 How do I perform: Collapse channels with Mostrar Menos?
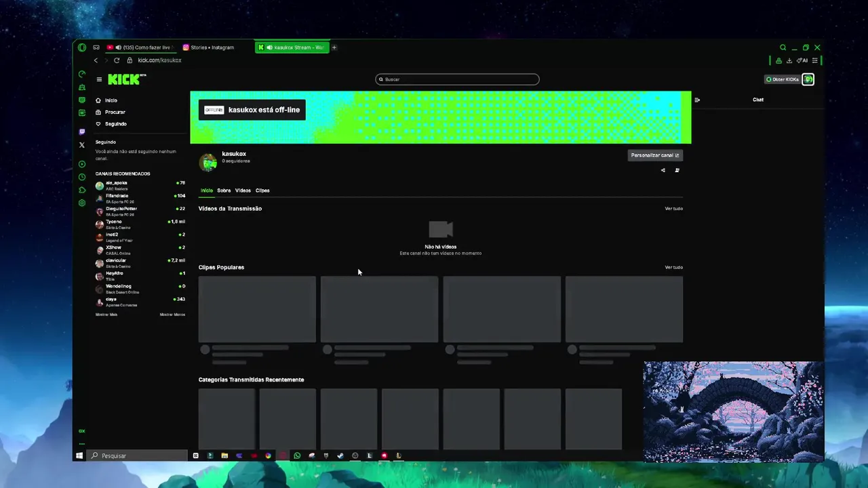[172, 314]
